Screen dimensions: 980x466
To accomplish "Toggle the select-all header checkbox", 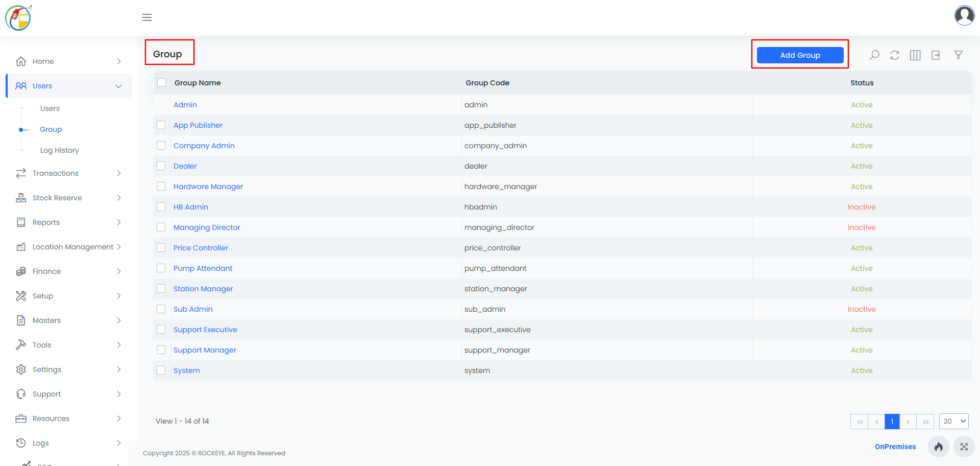I will (162, 83).
